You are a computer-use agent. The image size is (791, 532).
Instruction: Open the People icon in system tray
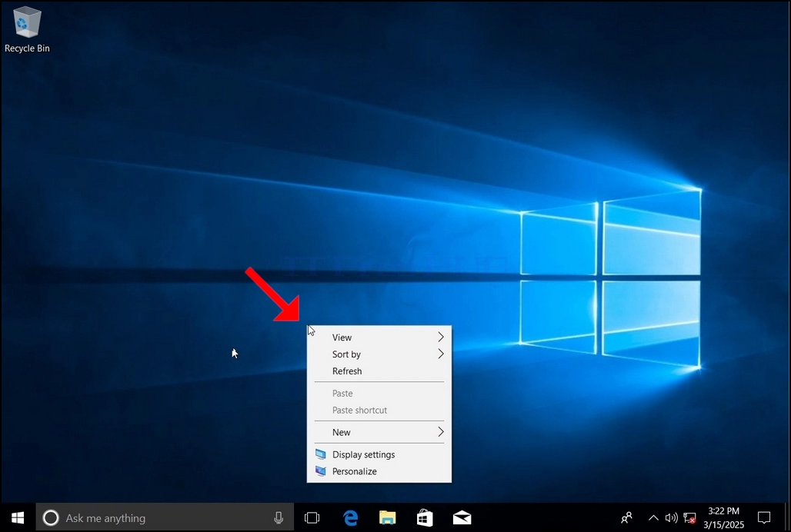[x=626, y=518]
